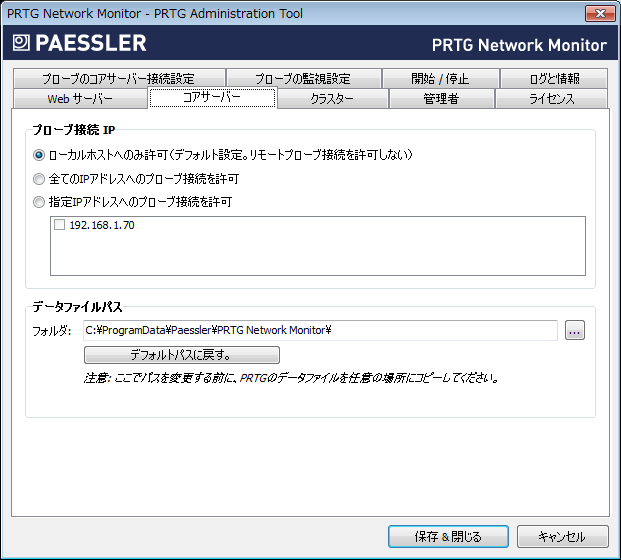Open the プローブのコアサーバー接続設定 tab

(119, 78)
